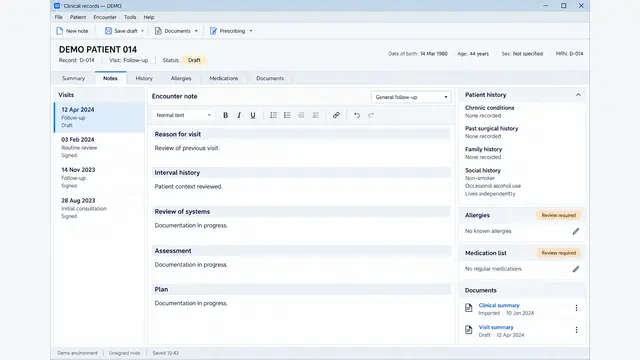Open the Help menu
The height and width of the screenshot is (360, 640).
(149, 17)
